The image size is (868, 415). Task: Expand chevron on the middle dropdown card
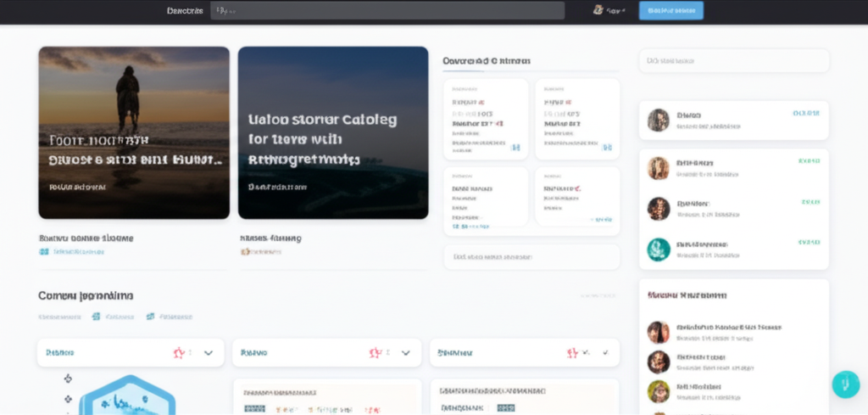pos(406,353)
